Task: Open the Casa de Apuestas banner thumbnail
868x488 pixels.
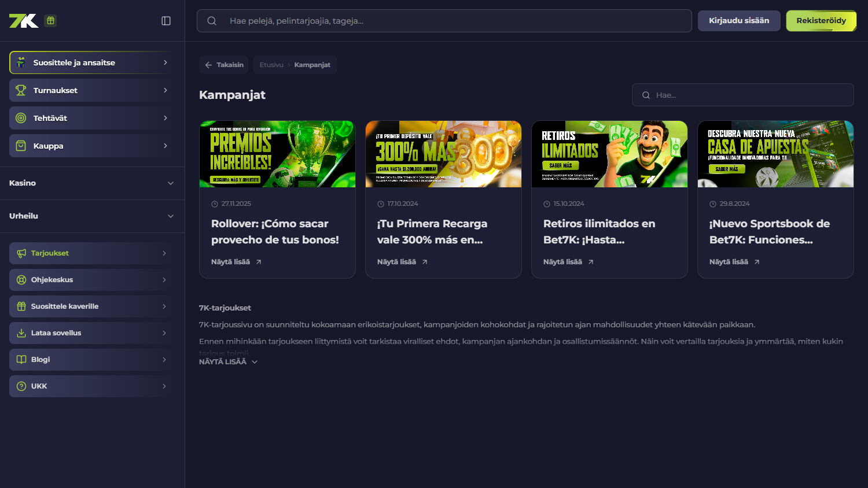Action: point(775,154)
